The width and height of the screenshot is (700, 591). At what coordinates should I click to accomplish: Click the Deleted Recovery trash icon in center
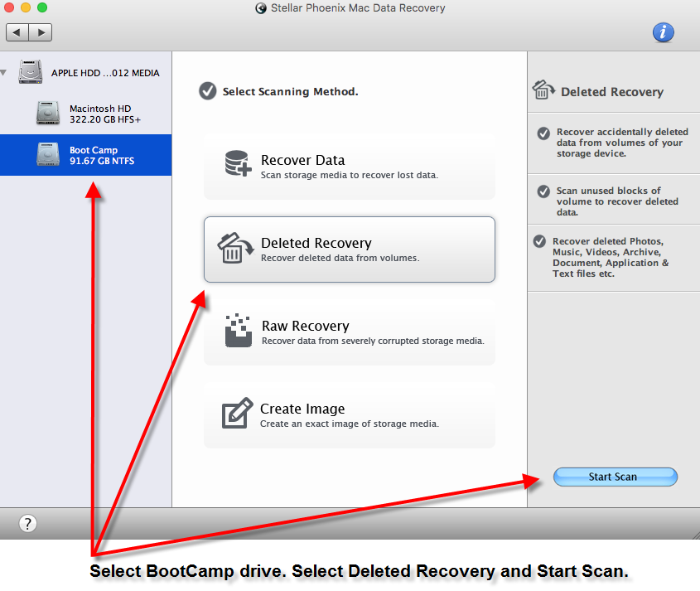point(235,248)
